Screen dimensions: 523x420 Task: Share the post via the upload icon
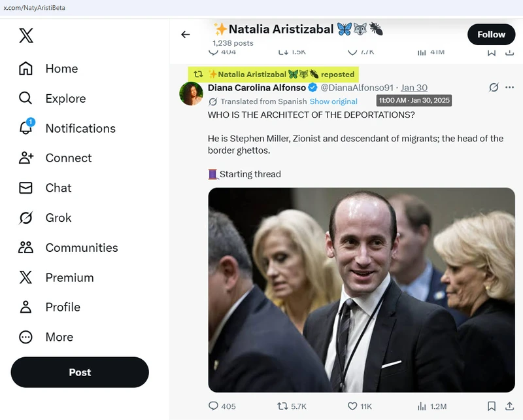[509, 406]
